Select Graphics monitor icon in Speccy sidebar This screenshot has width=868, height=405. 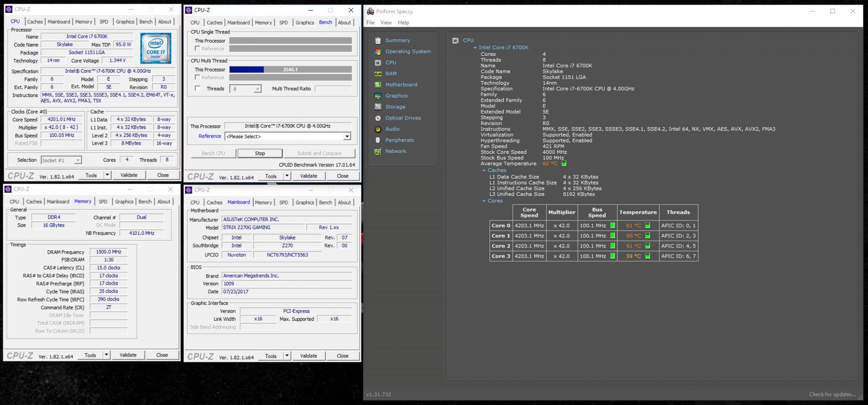click(378, 96)
